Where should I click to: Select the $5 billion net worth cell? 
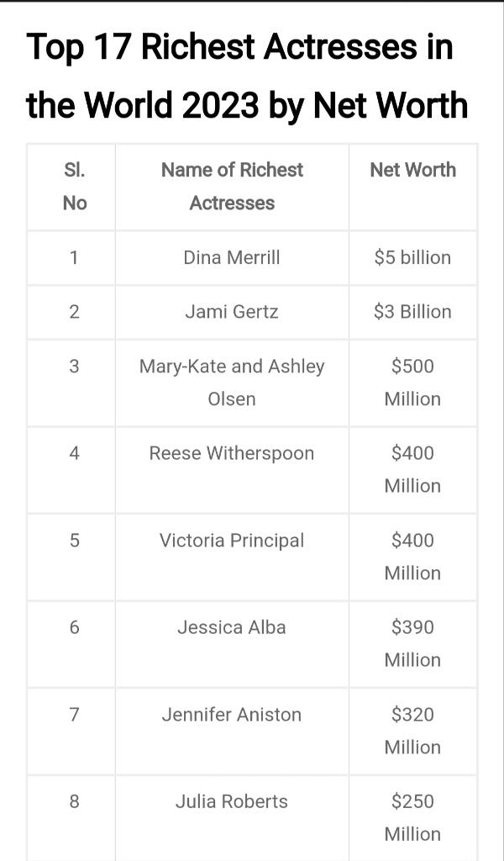[x=412, y=257]
